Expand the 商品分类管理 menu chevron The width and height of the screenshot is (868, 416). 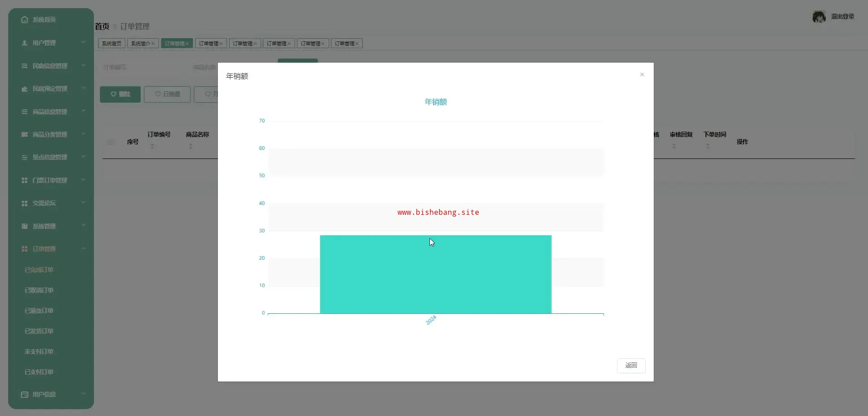(84, 134)
